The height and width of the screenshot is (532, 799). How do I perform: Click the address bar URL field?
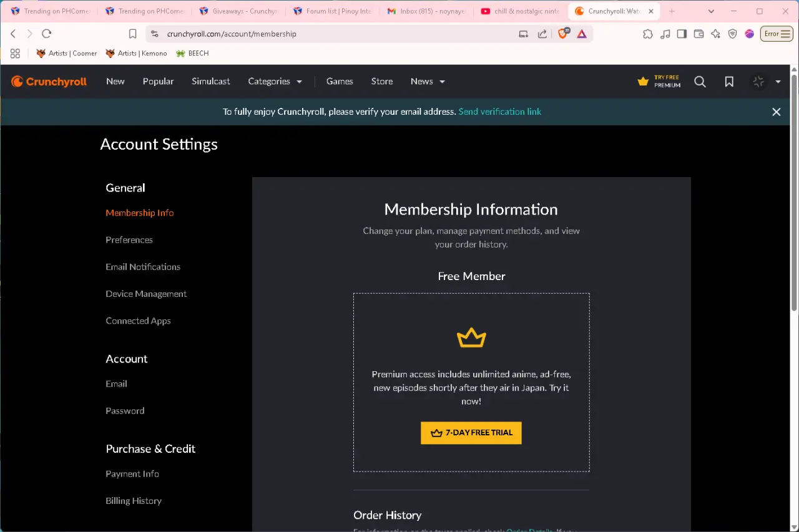click(x=337, y=34)
